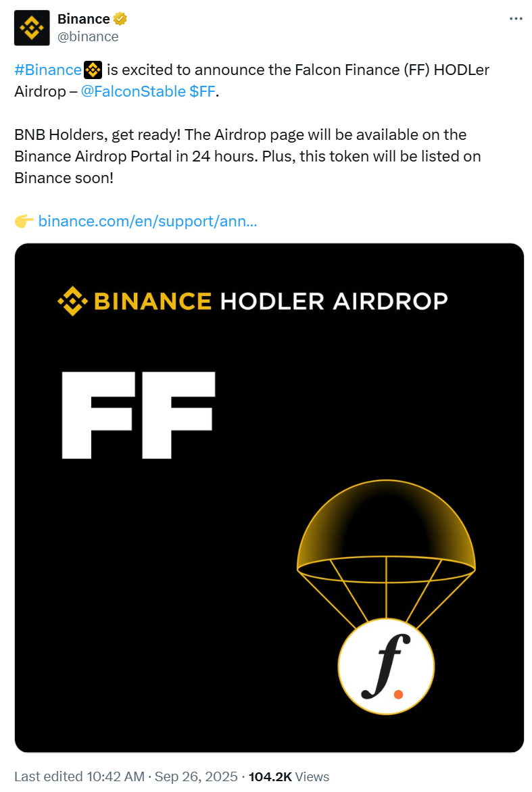Open the binance.com support announcement link
The height and width of the screenshot is (792, 532).
(x=147, y=221)
